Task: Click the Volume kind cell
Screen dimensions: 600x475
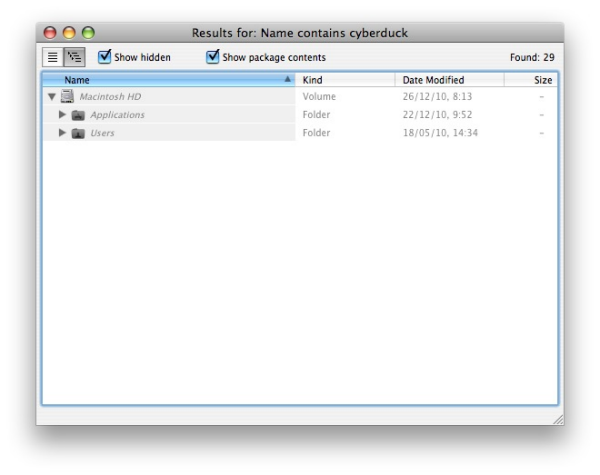Action: 319,96
